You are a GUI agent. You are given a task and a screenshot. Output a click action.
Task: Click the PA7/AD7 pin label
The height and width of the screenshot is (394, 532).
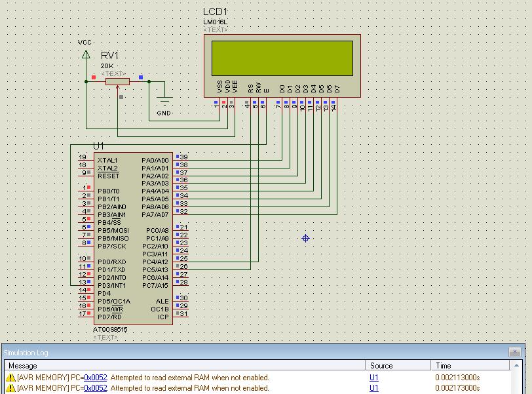tap(155, 214)
